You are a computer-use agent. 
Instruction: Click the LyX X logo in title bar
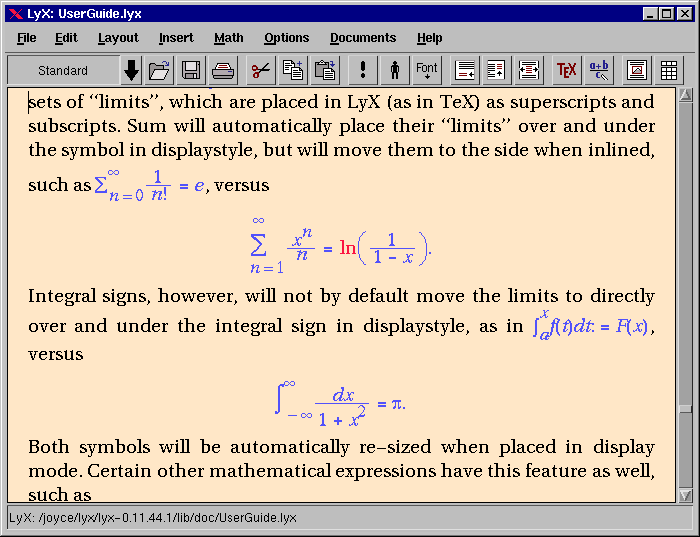point(16,14)
